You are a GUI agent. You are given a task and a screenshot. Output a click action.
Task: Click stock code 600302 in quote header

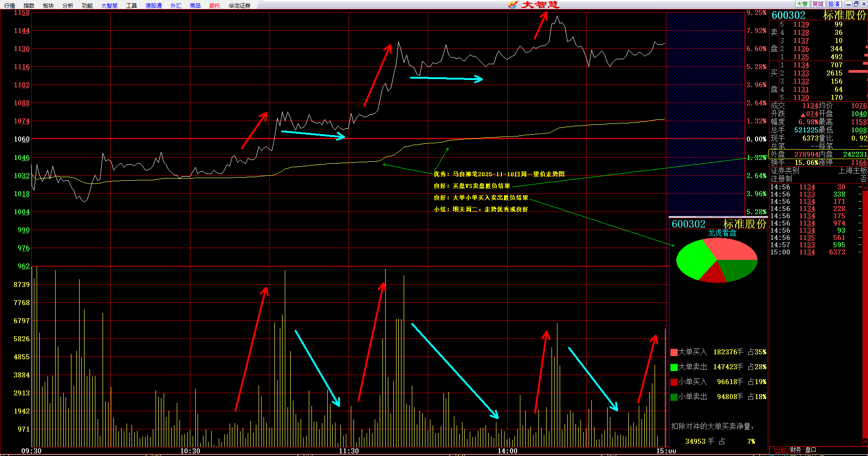click(788, 15)
